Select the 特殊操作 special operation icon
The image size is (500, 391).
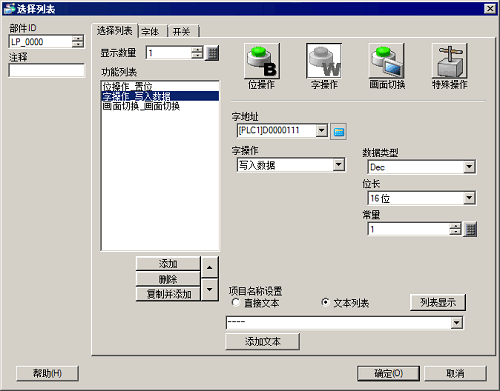click(x=449, y=61)
